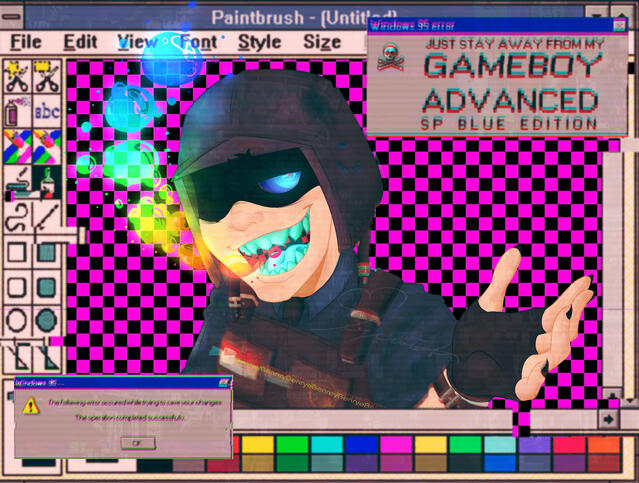Click the vertical scrollbar track
This screenshot has height=483, width=639.
coord(612,269)
